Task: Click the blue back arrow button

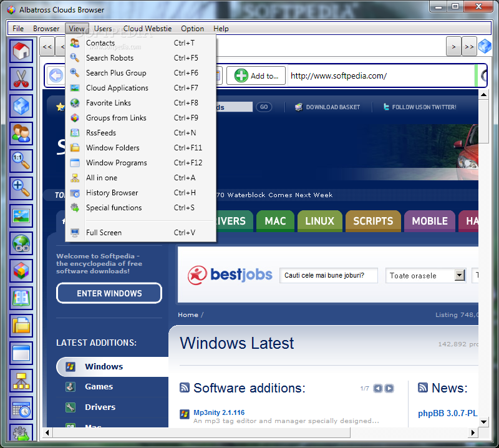Action: click(x=56, y=75)
